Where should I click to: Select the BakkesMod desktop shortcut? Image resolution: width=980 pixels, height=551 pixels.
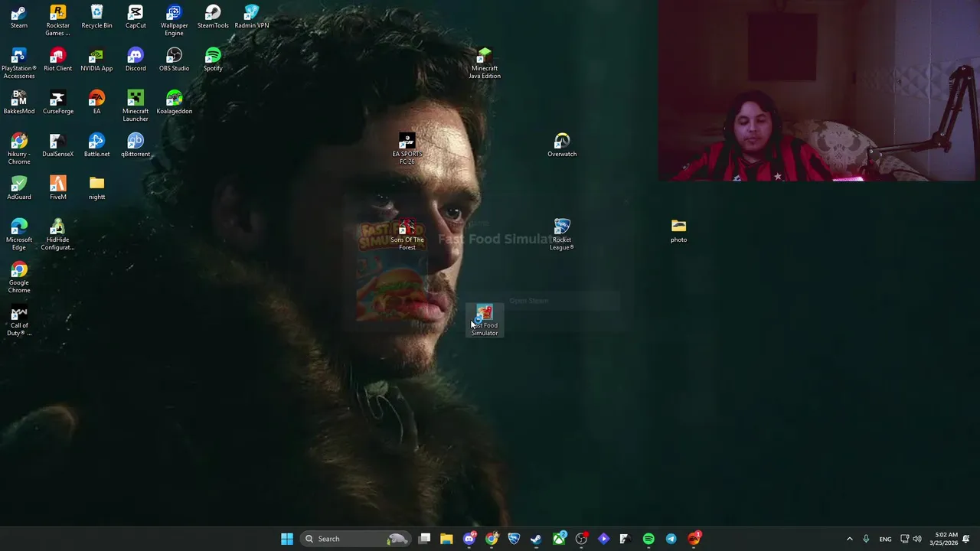19,103
